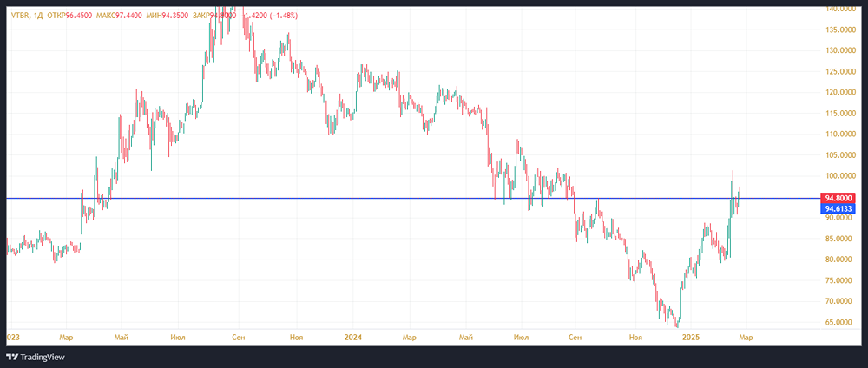Click 100.0000 on the price scale
This screenshot has width=868, height=368.
tap(839, 176)
